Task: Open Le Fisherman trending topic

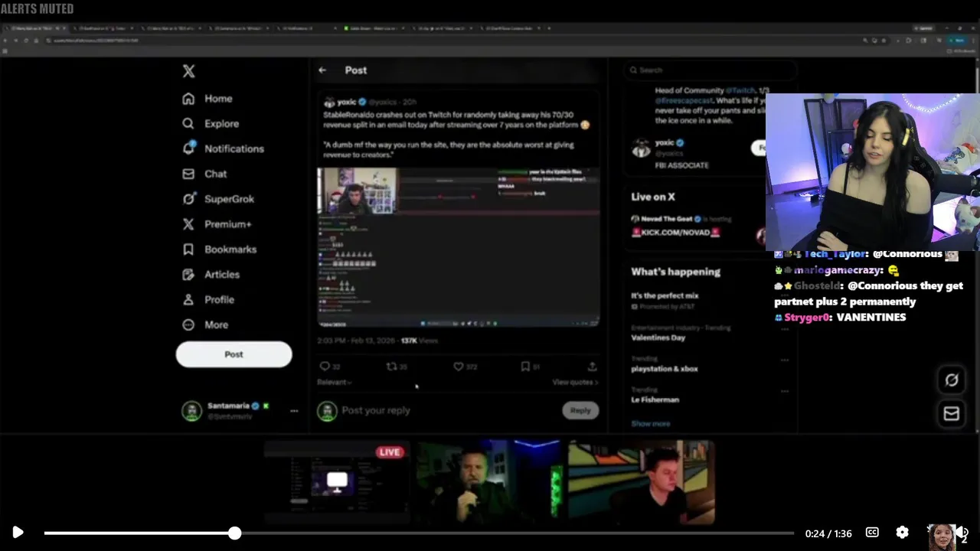Action: 655,399
